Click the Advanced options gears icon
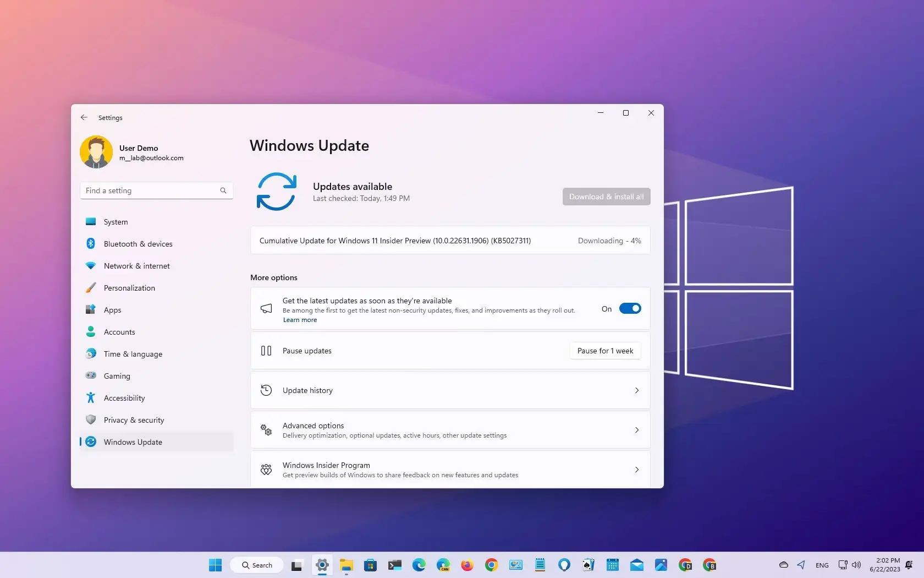924x578 pixels. pos(266,430)
